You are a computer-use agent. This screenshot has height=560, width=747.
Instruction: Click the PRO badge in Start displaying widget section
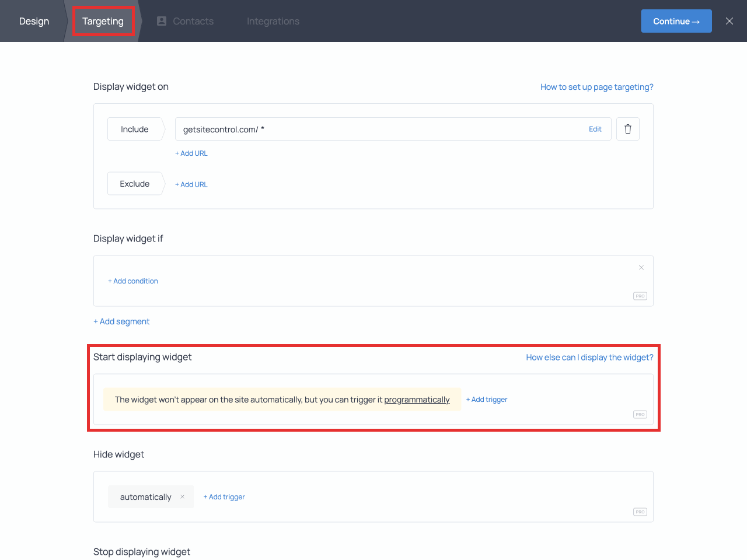pyautogui.click(x=640, y=414)
